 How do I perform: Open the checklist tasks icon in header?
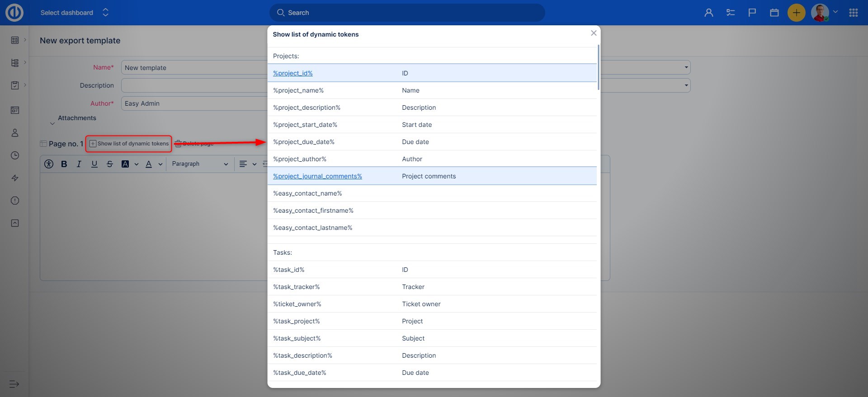pos(731,13)
